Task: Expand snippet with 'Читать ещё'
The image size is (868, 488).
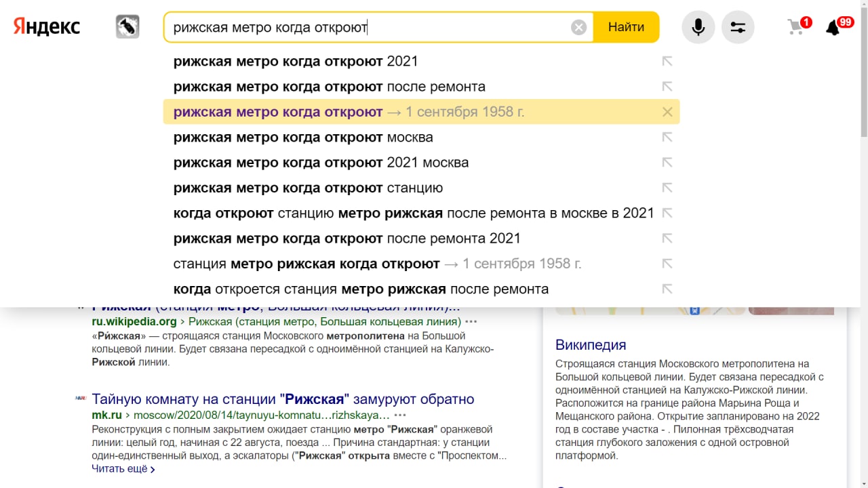Action: pos(123,468)
